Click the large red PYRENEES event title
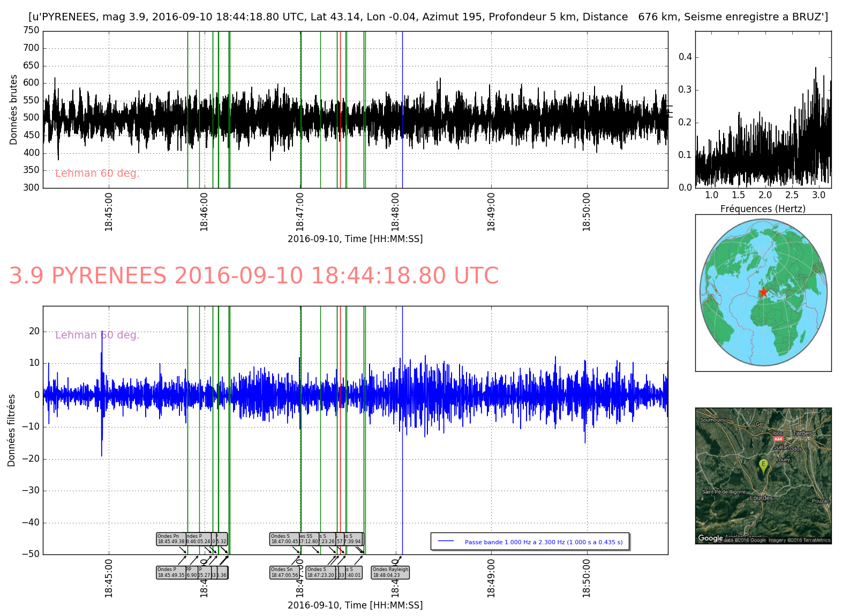The width and height of the screenshot is (857, 616). point(254,276)
